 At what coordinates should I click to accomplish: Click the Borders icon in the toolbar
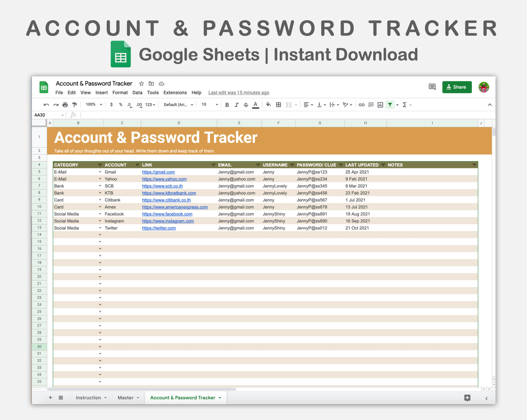pos(278,105)
